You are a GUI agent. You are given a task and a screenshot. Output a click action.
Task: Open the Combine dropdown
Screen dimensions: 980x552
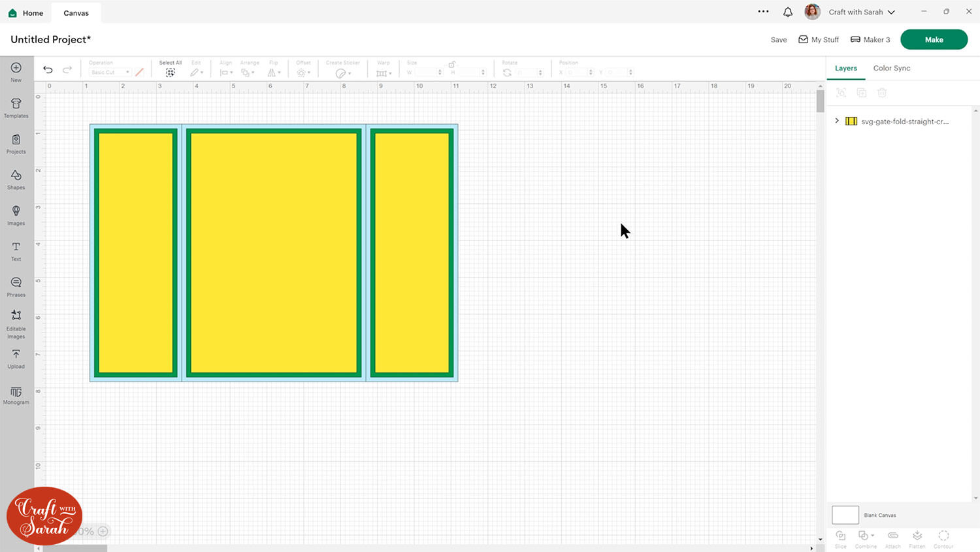[866, 539]
